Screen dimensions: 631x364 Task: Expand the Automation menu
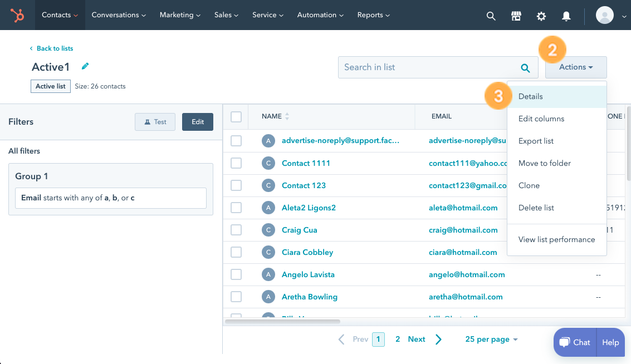[320, 15]
